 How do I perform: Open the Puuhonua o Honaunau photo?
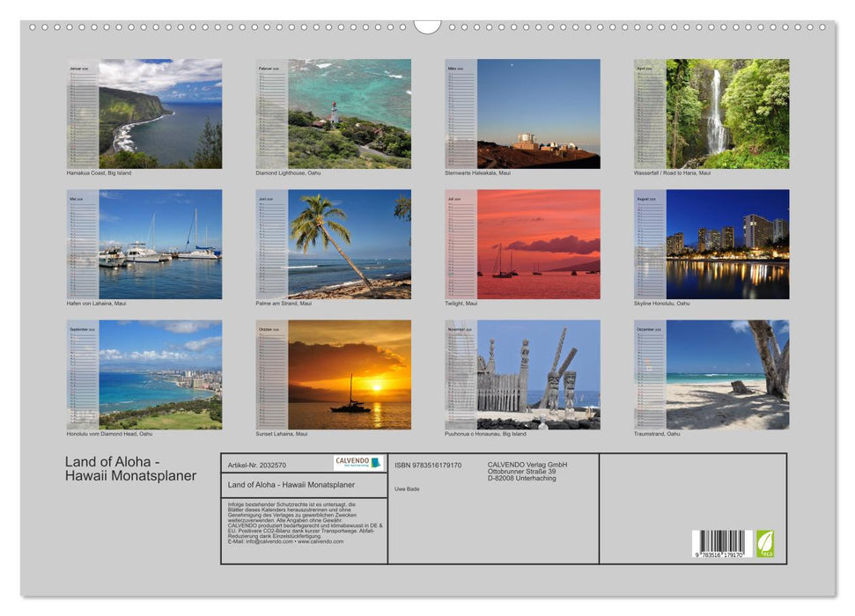pos(538,374)
